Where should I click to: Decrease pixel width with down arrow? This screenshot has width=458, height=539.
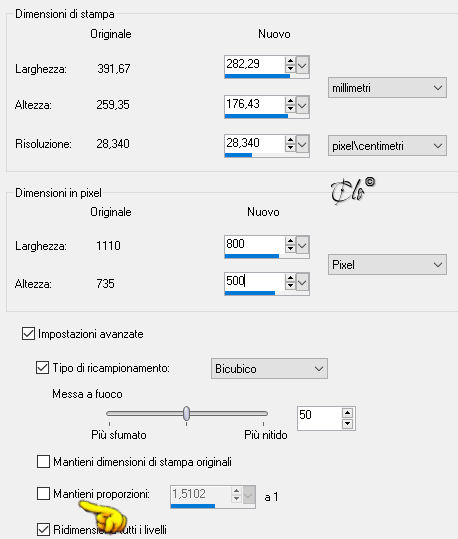click(x=290, y=249)
